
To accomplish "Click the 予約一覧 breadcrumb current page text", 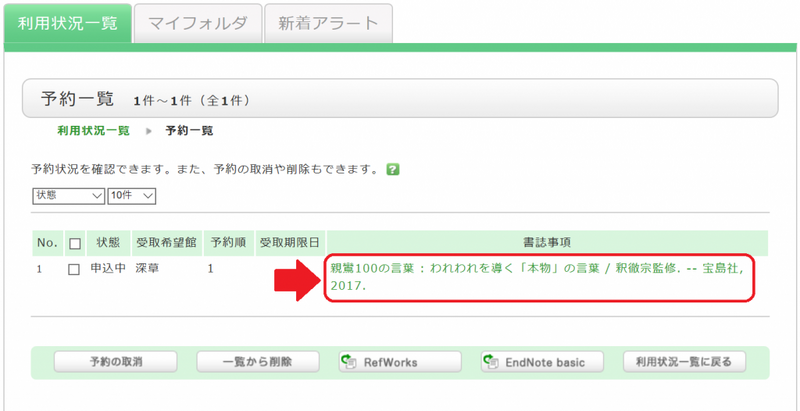I will coord(189,131).
